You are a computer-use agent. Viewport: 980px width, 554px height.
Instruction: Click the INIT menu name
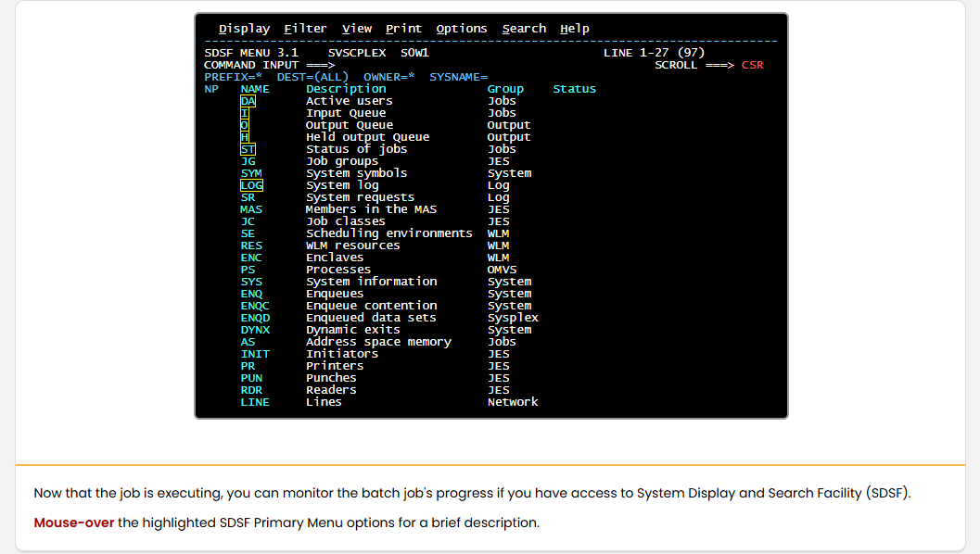pyautogui.click(x=255, y=354)
